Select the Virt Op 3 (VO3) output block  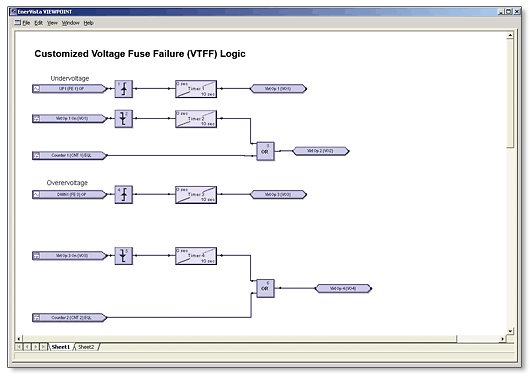pos(278,195)
